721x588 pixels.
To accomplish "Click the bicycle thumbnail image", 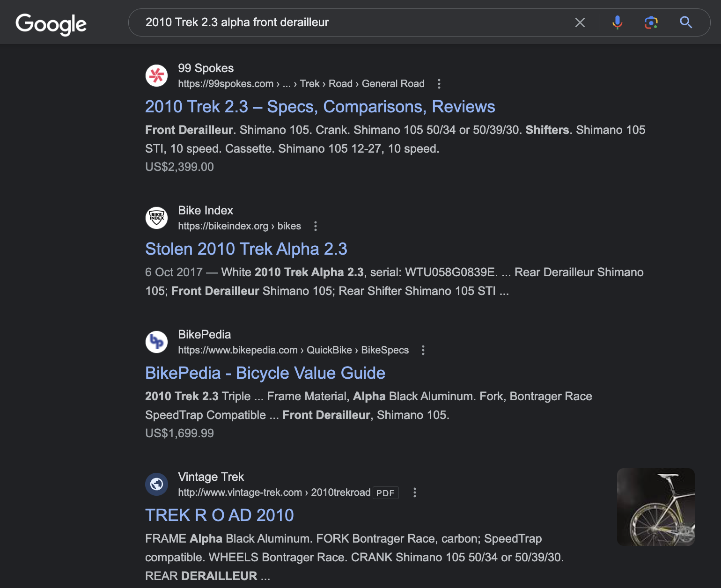I will click(655, 507).
